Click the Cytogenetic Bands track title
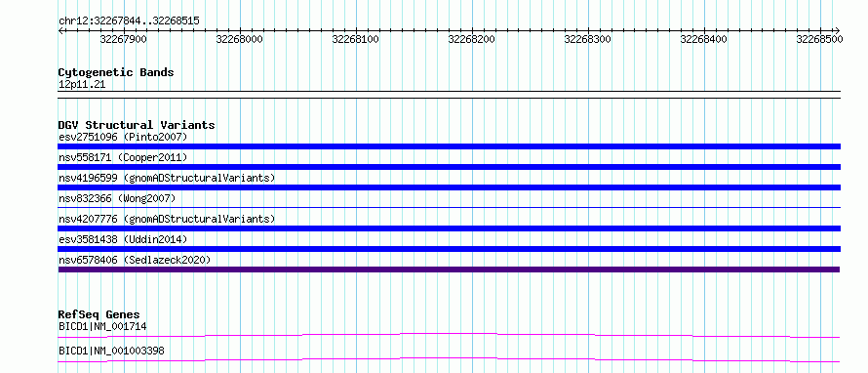Viewport: 868px width, 373px height. coord(116,72)
